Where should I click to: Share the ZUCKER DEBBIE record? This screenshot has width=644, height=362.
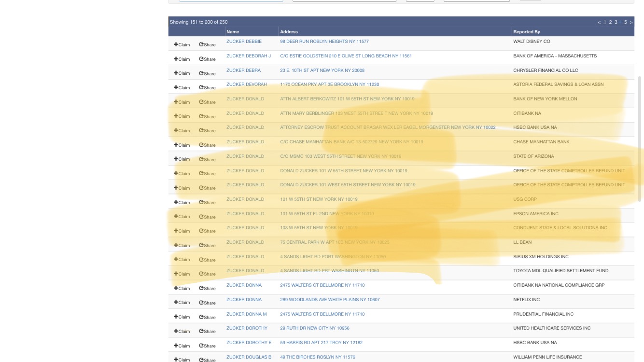[208, 44]
